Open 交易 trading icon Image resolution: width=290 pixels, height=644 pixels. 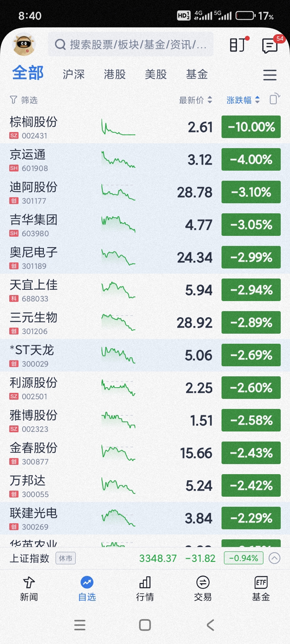203,589
